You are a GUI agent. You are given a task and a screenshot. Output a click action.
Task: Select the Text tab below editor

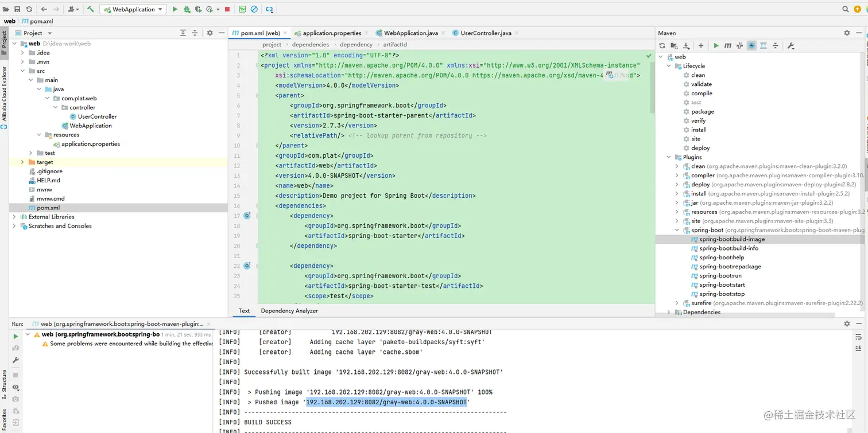(x=244, y=311)
